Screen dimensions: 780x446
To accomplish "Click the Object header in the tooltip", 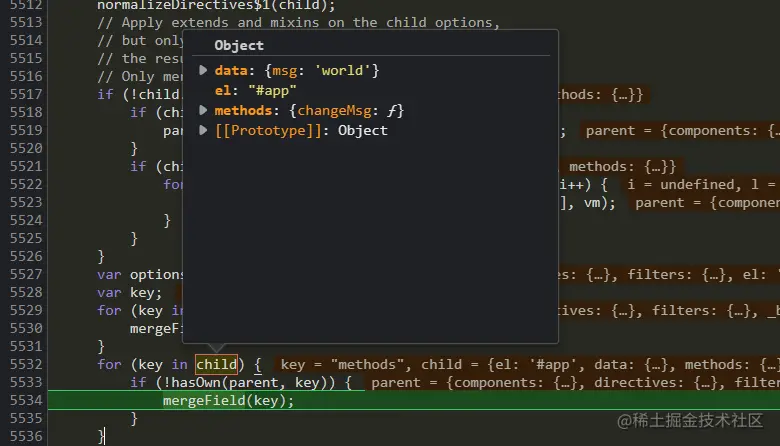I will (x=239, y=45).
